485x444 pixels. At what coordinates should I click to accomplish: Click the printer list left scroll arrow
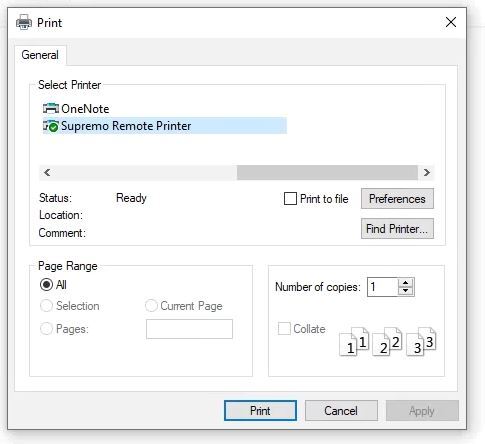pos(47,173)
